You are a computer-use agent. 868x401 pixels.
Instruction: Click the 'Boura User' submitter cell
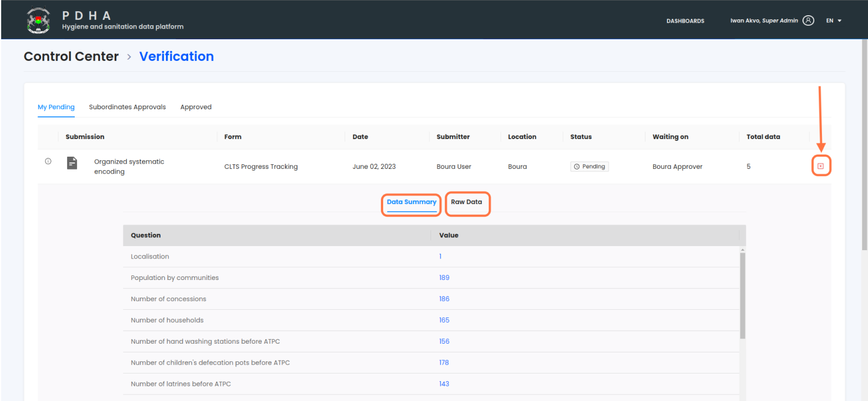pos(454,167)
